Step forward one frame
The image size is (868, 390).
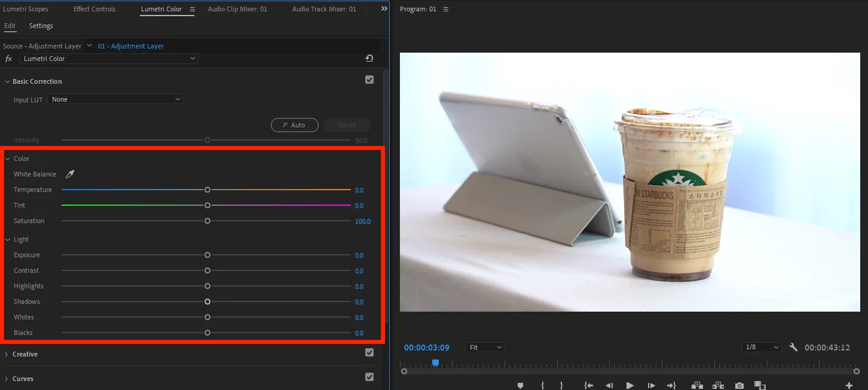pyautogui.click(x=651, y=386)
